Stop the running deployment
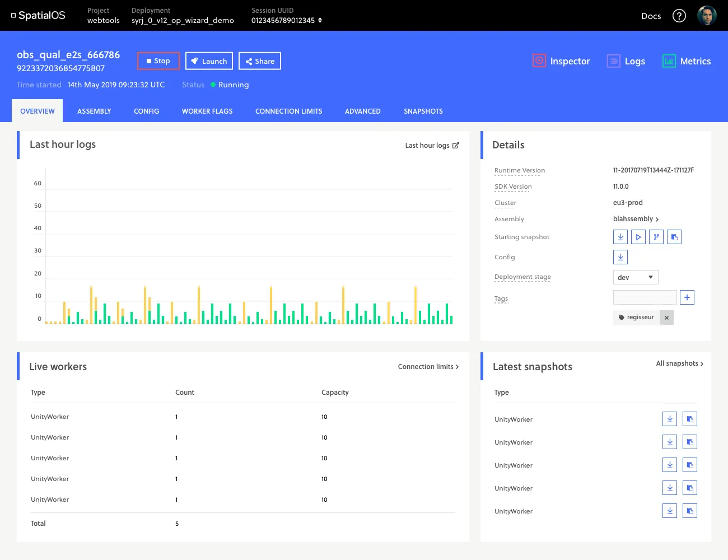Screen dimensions: 728x560 (x=158, y=61)
